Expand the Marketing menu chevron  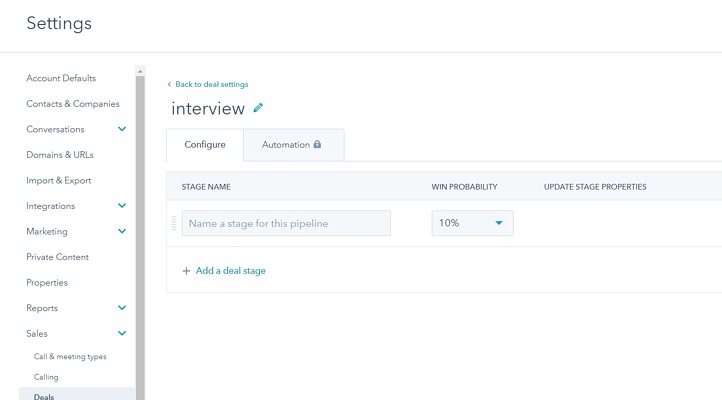pyautogui.click(x=122, y=231)
